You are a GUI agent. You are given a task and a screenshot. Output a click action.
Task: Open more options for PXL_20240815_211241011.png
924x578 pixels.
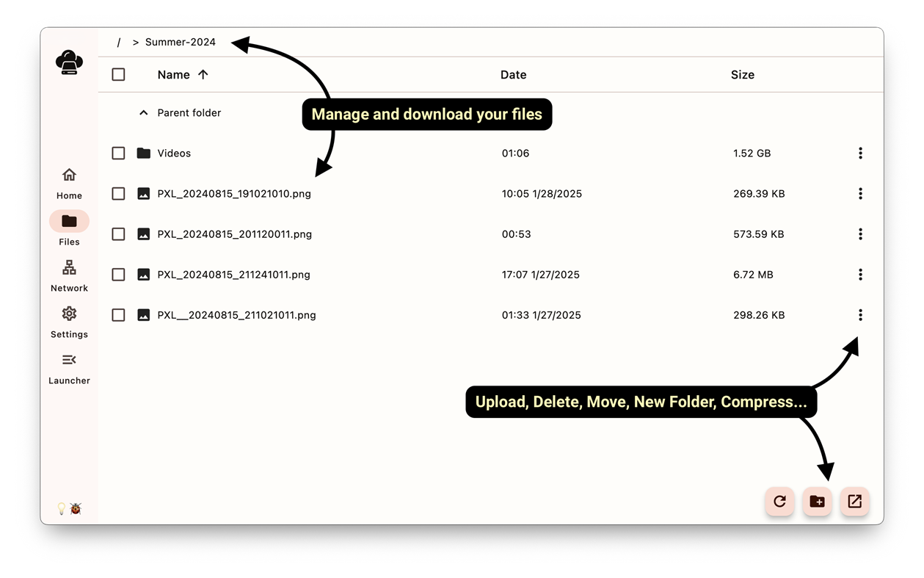[860, 274]
